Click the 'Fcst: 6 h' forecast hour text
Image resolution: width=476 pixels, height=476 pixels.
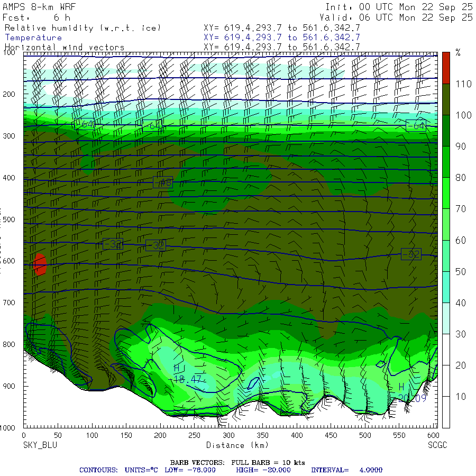(x=36, y=17)
